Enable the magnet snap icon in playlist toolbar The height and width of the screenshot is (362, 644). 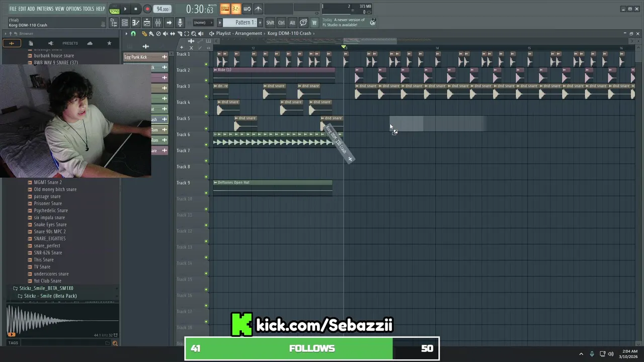coord(133,34)
